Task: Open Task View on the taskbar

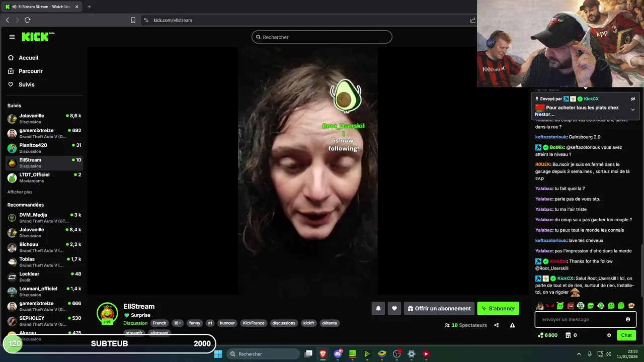Action: point(308,354)
